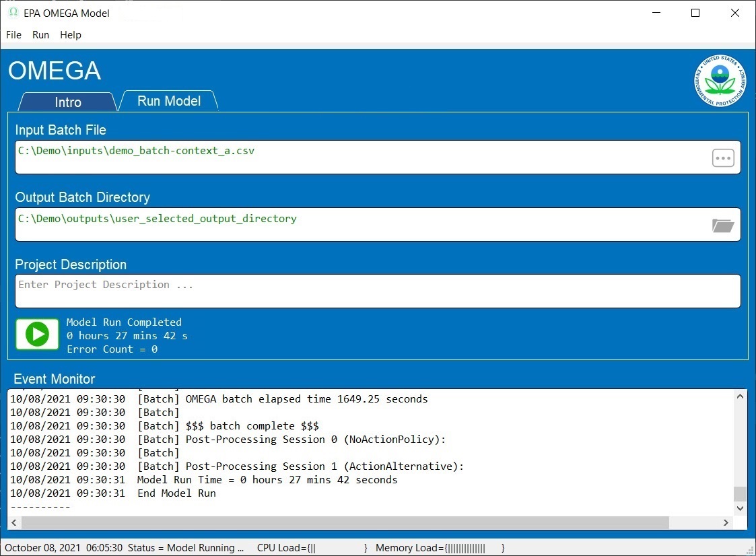Open the Help menu

click(71, 35)
